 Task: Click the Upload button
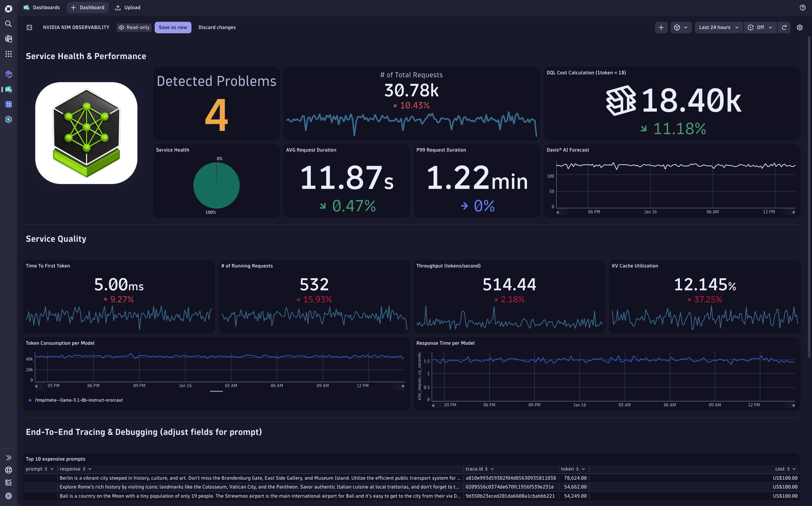(x=128, y=8)
